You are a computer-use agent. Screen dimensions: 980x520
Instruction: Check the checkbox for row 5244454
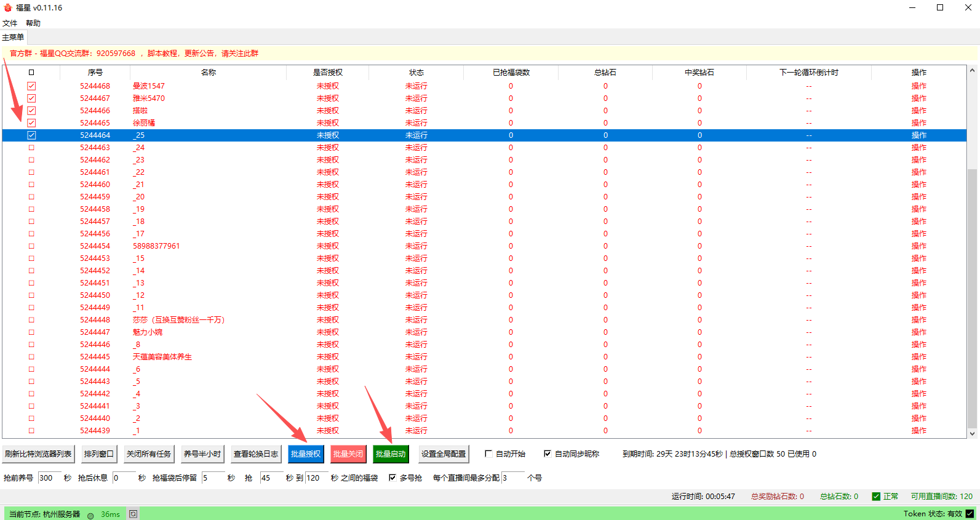coord(31,246)
